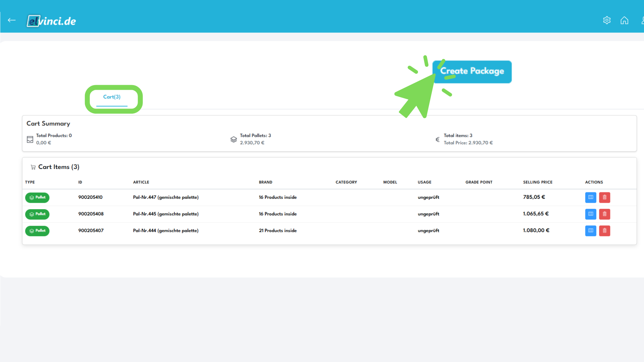
Task: Select the row showing 21 Products inside
Action: [x=277, y=231]
